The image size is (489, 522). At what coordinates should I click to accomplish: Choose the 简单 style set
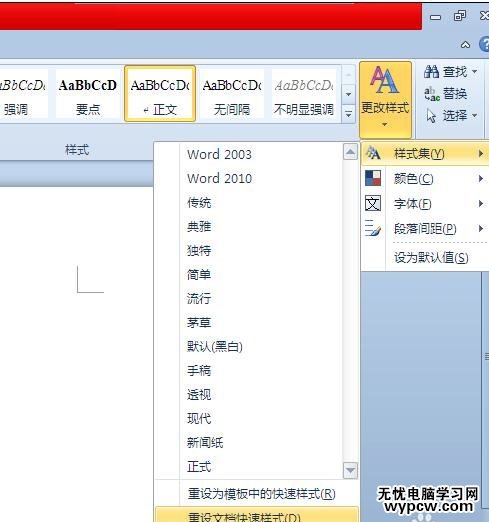point(199,274)
